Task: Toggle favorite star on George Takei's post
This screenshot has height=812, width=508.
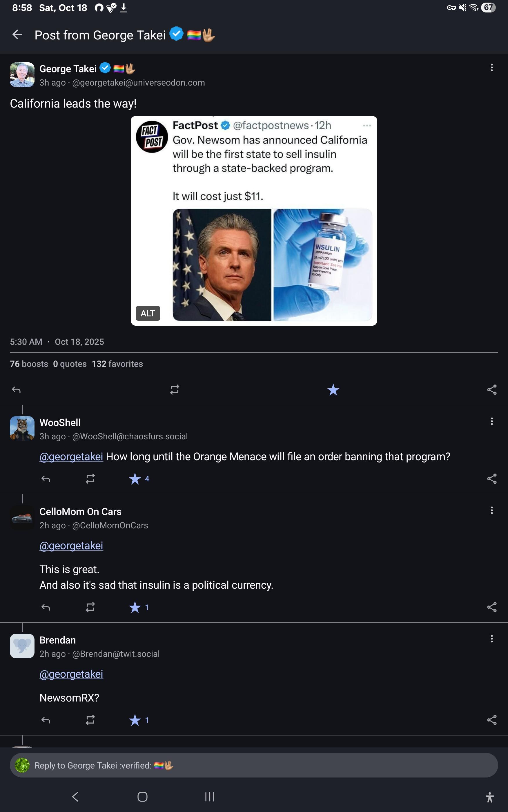Action: (x=333, y=390)
